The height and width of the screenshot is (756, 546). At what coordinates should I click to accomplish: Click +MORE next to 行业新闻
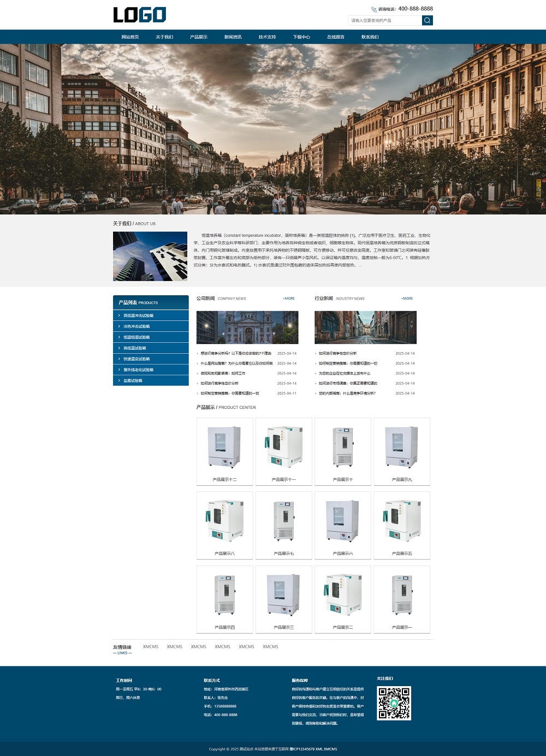click(x=407, y=299)
